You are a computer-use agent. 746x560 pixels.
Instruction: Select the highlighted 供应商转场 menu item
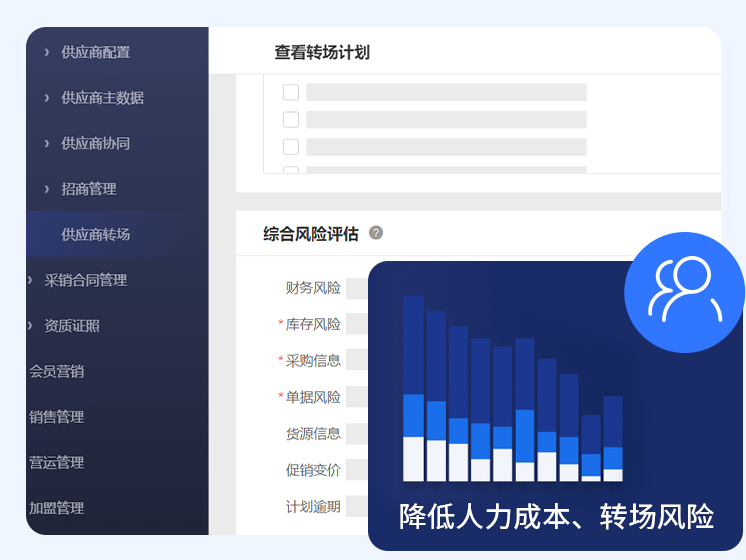[x=95, y=234]
